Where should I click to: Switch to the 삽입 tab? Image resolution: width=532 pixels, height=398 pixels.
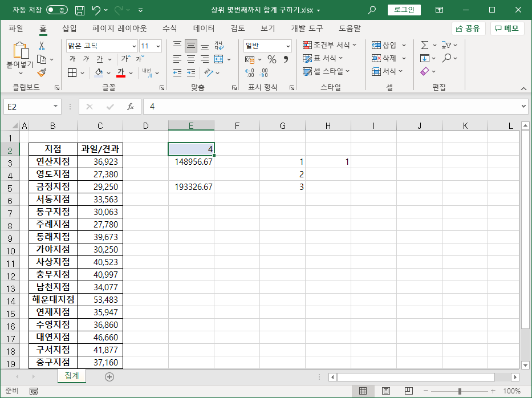[x=70, y=29]
